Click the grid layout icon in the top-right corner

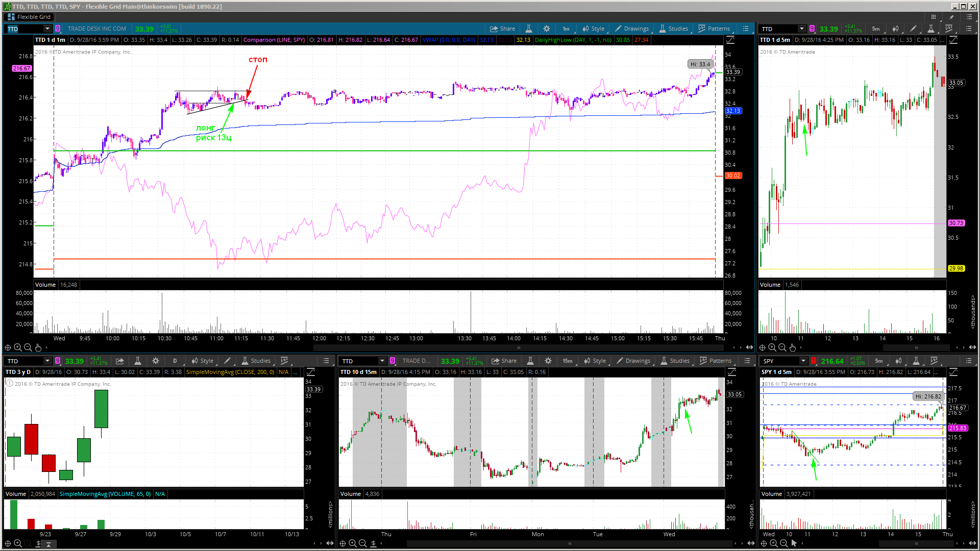click(934, 17)
